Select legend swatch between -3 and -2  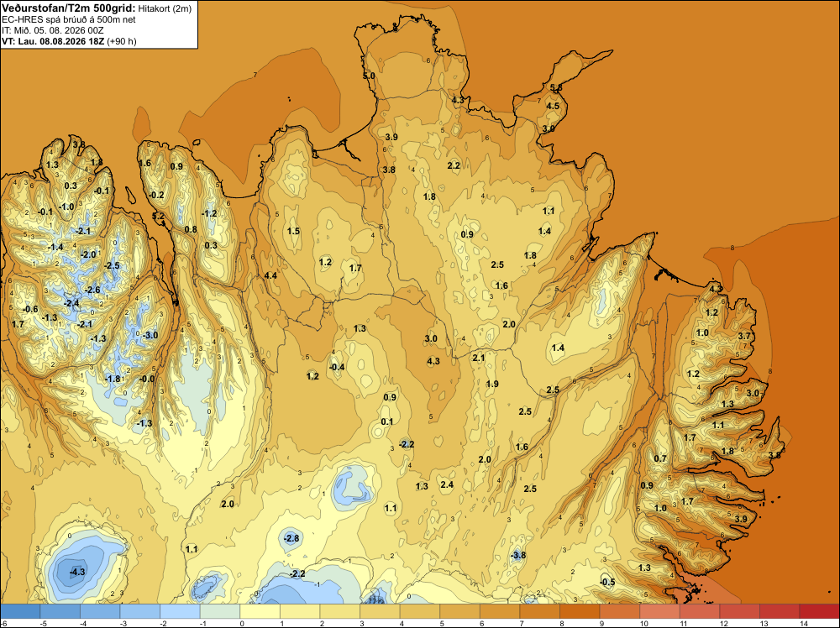139,611
